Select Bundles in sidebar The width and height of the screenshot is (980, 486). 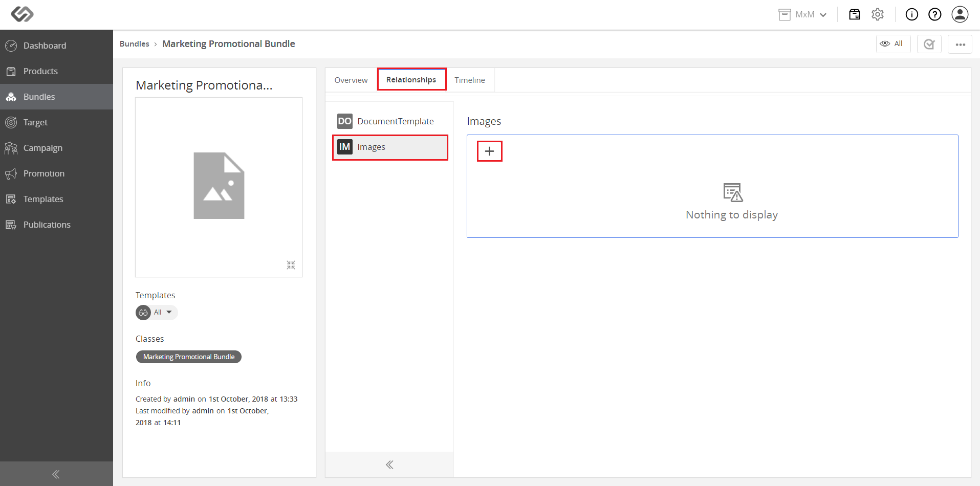56,97
